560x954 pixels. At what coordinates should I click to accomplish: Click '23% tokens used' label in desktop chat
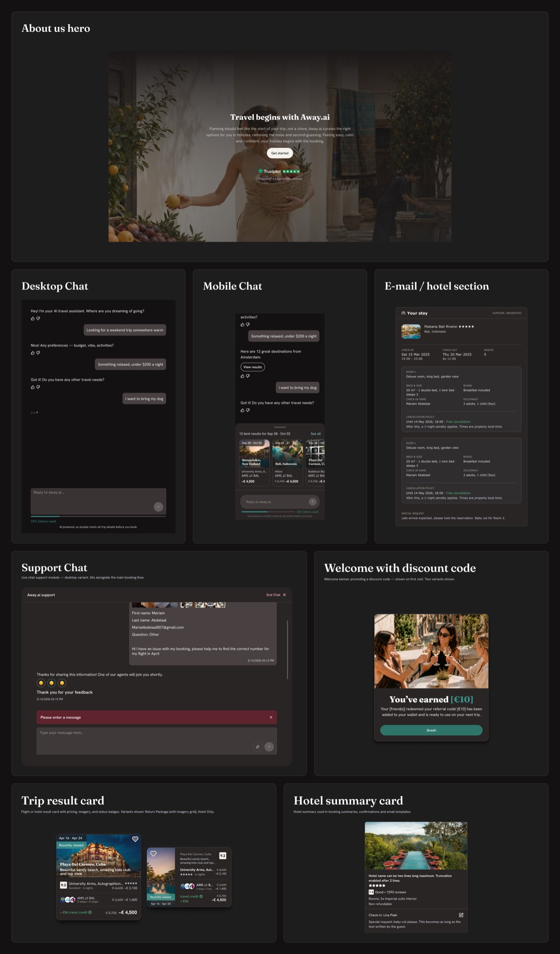[43, 521]
